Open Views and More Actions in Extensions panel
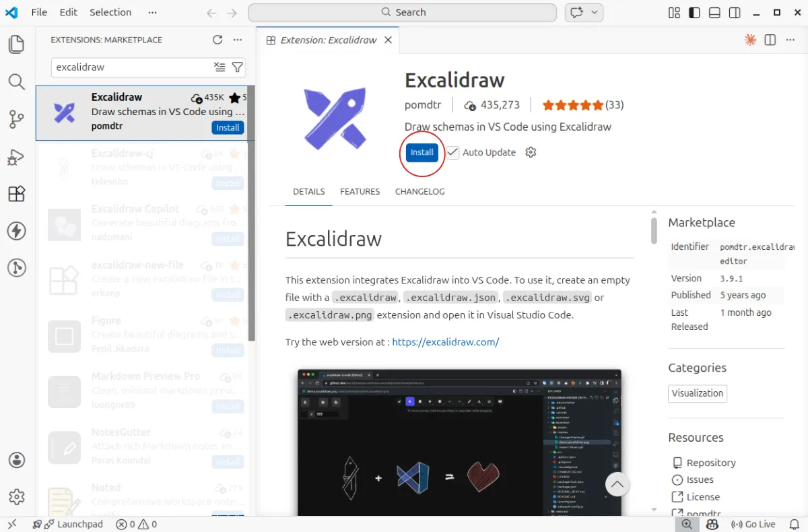808x532 pixels. [x=238, y=40]
